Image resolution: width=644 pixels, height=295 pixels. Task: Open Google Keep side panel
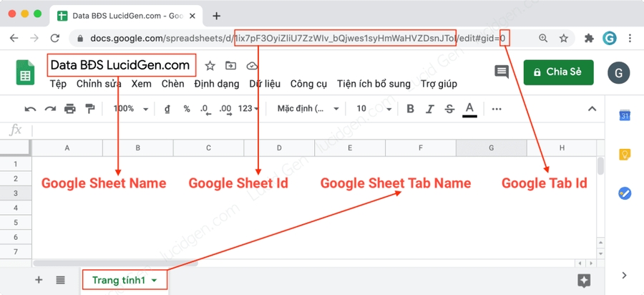click(624, 155)
